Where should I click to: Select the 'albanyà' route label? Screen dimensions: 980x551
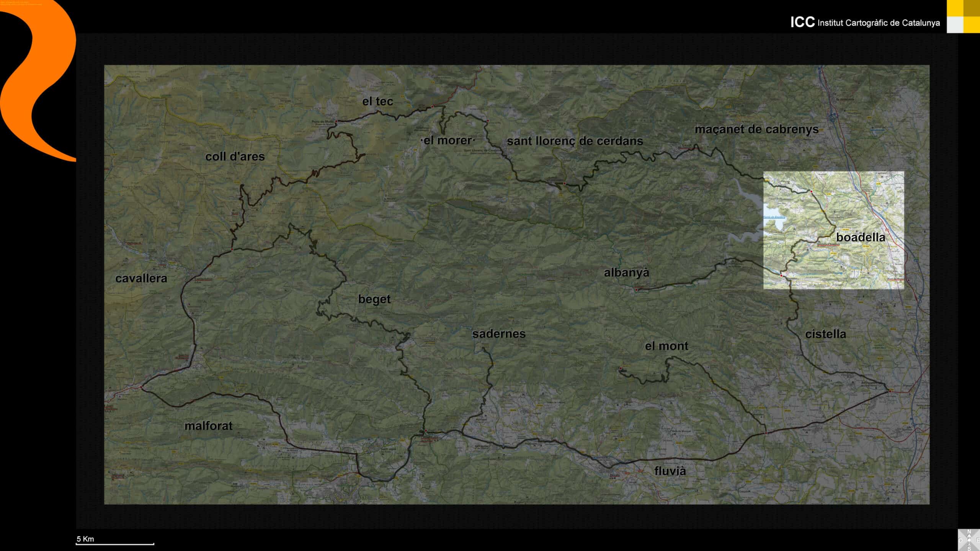click(x=626, y=273)
